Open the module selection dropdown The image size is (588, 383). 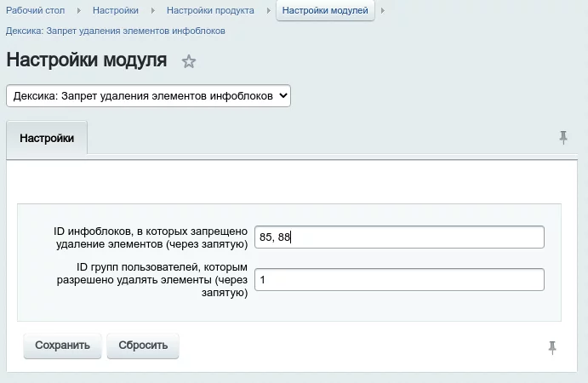pyautogui.click(x=148, y=96)
